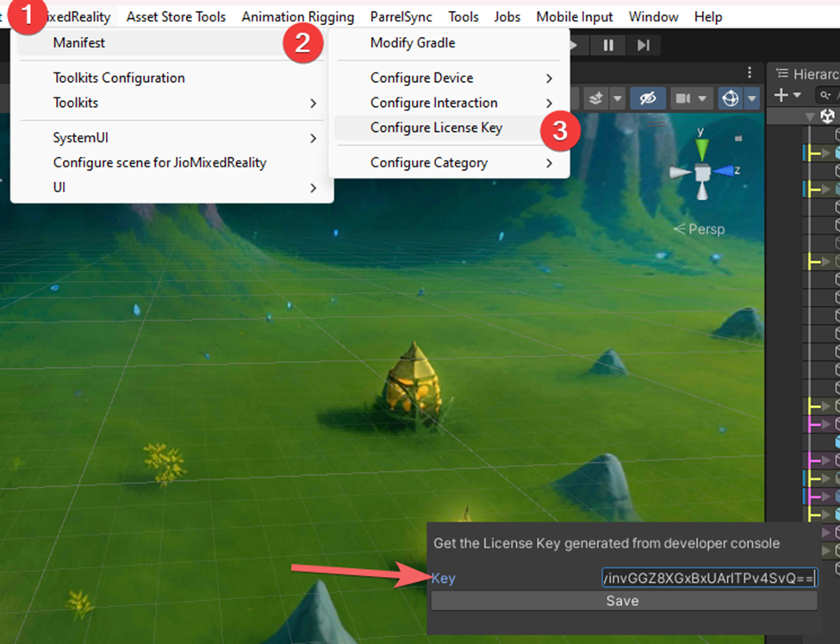Screen dimensions: 840x644
Task: Click the scene camera settings icon
Action: (x=684, y=98)
